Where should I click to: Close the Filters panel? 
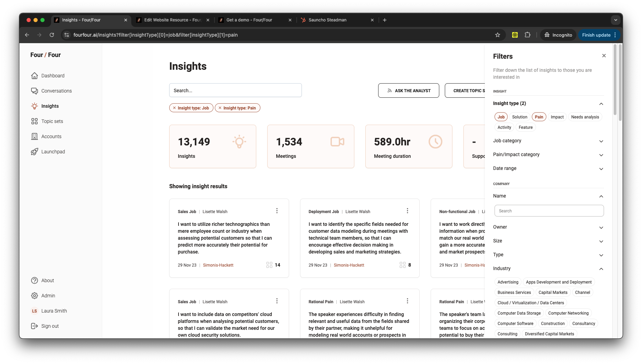[x=604, y=56]
